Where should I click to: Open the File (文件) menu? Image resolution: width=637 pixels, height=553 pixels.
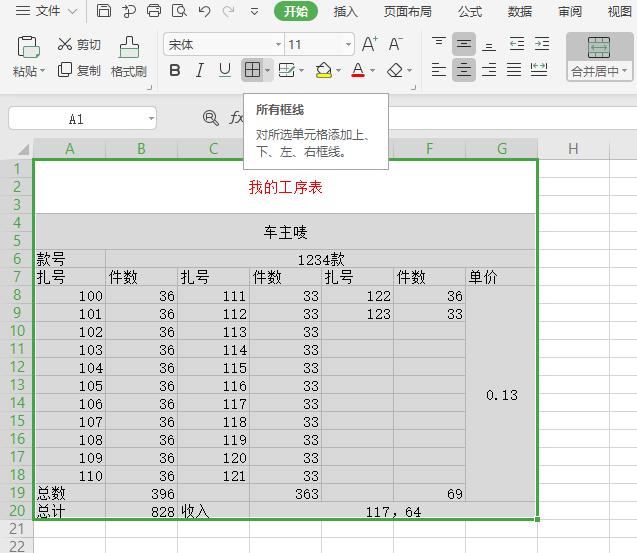click(x=46, y=11)
